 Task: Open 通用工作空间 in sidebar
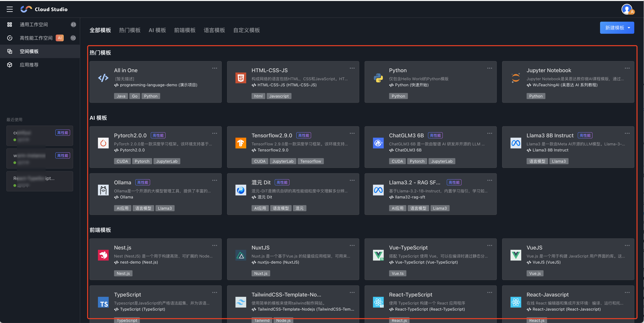pos(34,25)
